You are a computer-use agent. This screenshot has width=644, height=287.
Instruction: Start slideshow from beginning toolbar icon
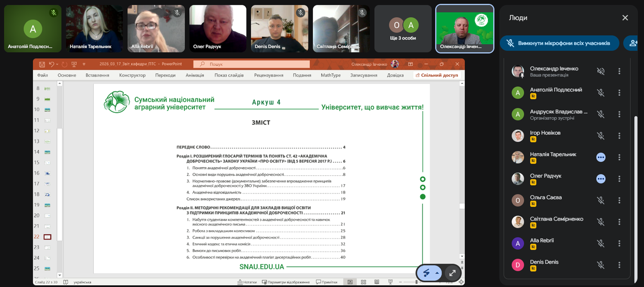tap(74, 64)
